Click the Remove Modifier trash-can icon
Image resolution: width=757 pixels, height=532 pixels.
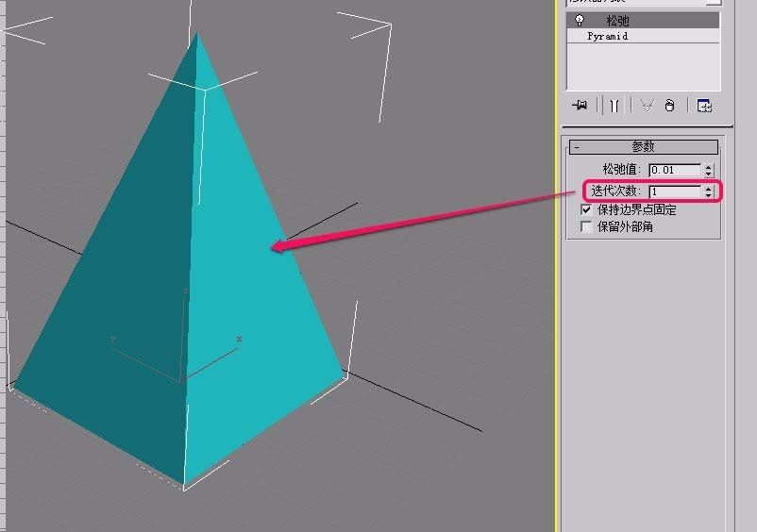pyautogui.click(x=669, y=105)
